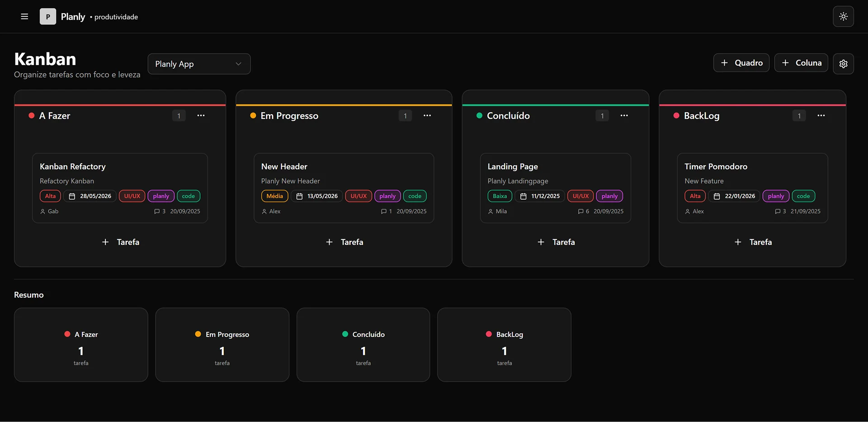
Task: Select the produtividade label in header
Action: click(116, 17)
